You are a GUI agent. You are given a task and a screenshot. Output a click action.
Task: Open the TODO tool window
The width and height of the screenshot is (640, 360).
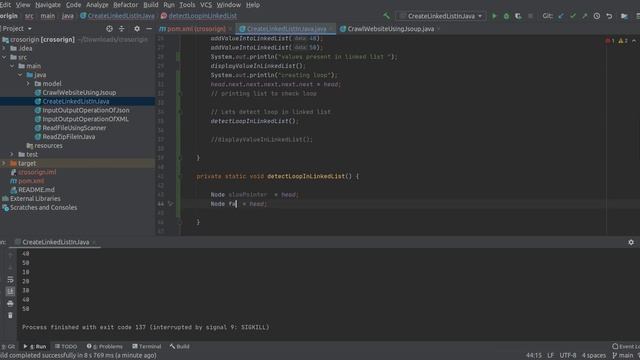pyautogui.click(x=66, y=347)
